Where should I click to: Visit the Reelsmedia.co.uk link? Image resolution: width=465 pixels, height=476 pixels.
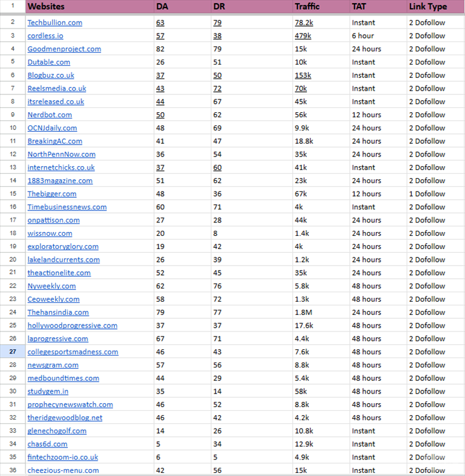[57, 88]
